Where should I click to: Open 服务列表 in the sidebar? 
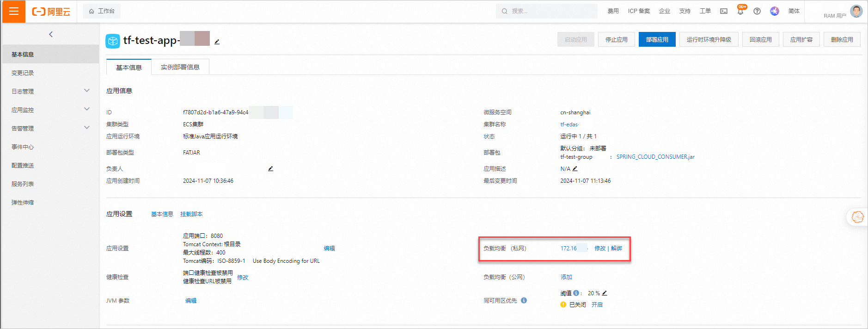[x=50, y=184]
